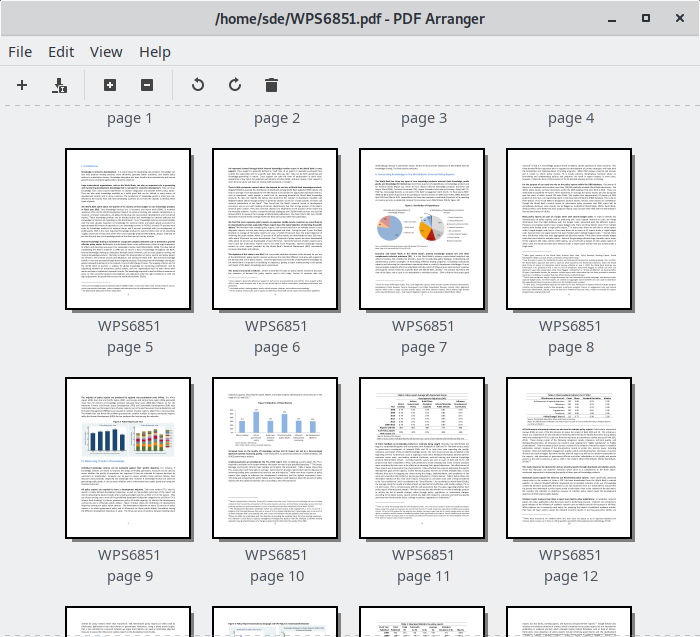This screenshot has width=700, height=637.
Task: Select the page 8 thumbnail
Action: [569, 229]
